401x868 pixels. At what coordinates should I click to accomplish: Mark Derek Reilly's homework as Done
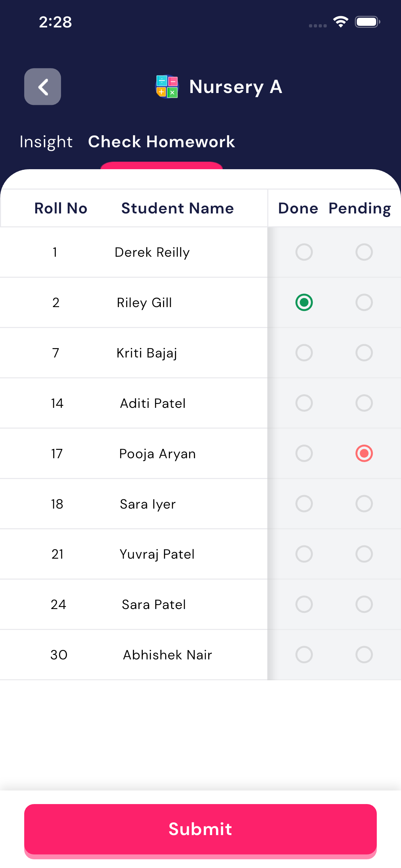coord(304,252)
